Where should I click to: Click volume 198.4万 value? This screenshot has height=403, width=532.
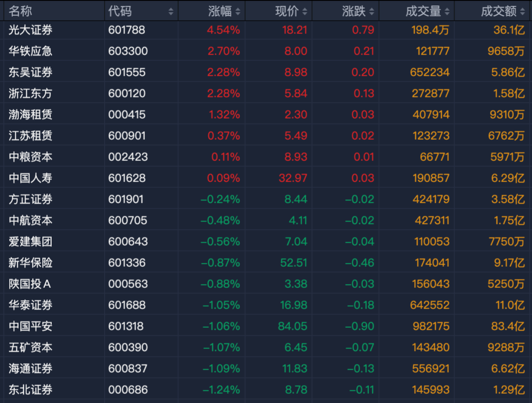(431, 30)
